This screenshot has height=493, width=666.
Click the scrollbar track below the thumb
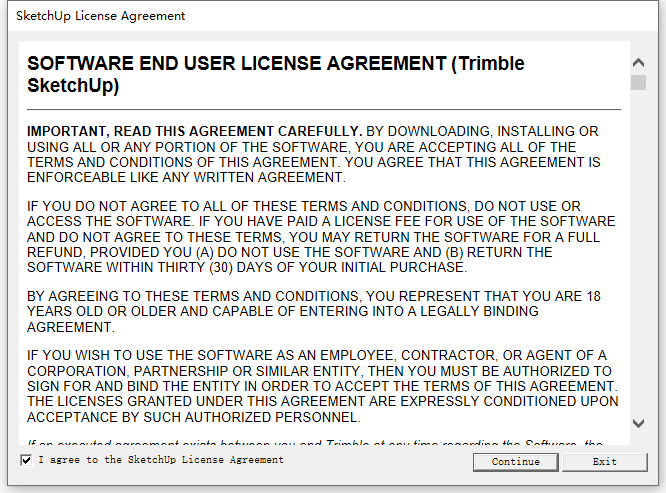[x=638, y=253]
